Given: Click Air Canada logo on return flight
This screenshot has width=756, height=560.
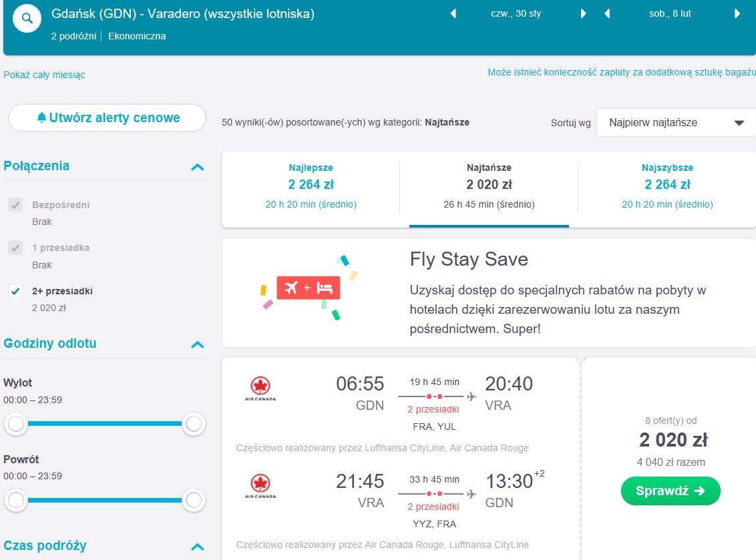Looking at the screenshot, I should [260, 487].
